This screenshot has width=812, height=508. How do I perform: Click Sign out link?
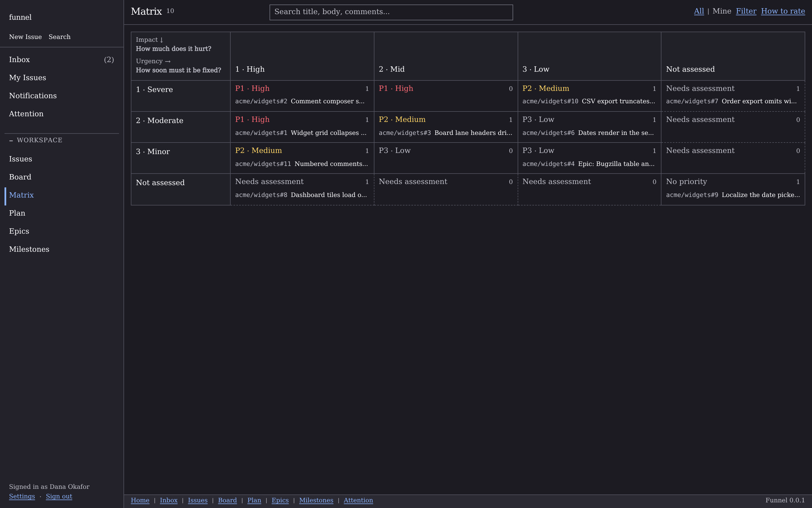[59, 496]
